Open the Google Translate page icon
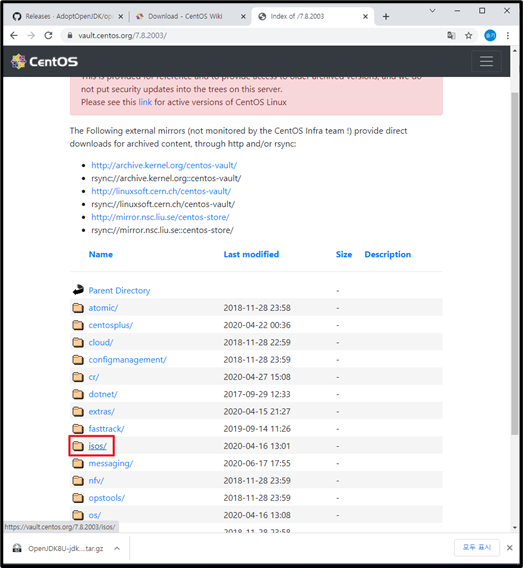523x568 pixels. pos(451,36)
